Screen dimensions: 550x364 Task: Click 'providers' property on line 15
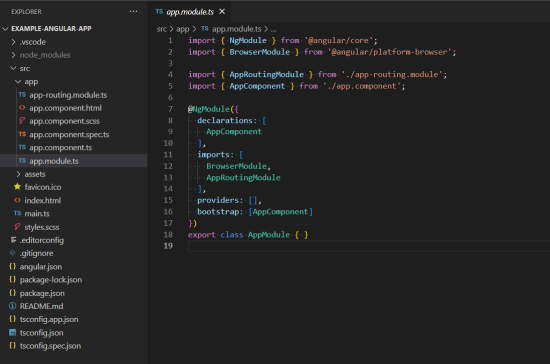coord(218,200)
